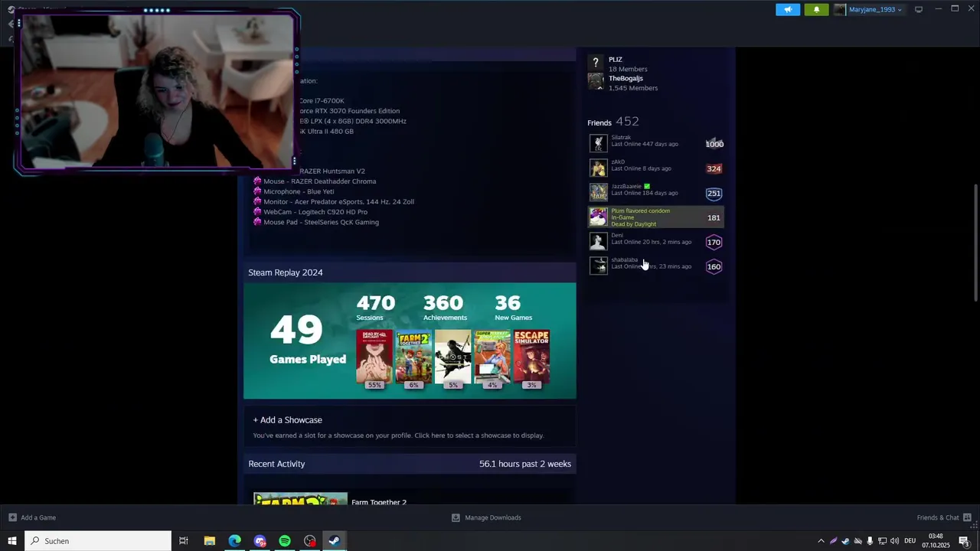The height and width of the screenshot is (551, 980).
Task: Click the 49 Games Played stat
Action: pos(307,340)
